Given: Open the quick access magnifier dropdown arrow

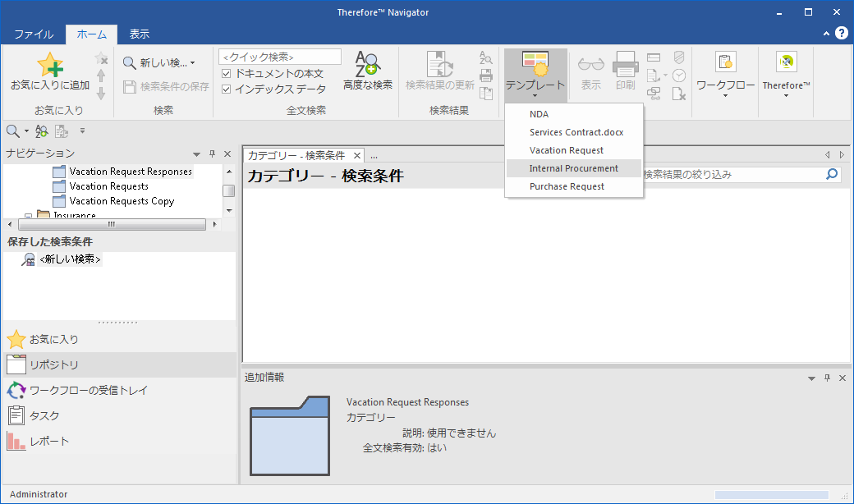Looking at the screenshot, I should (x=26, y=131).
